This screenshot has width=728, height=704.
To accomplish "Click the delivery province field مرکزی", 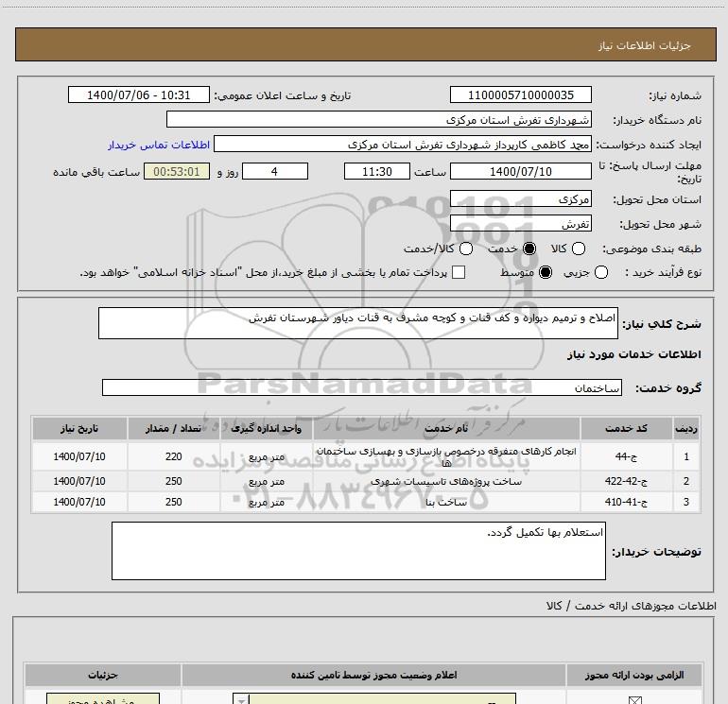I will point(520,199).
